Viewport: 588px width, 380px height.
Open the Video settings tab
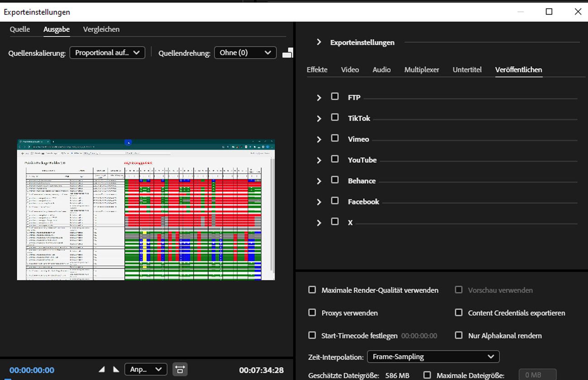pyautogui.click(x=350, y=70)
